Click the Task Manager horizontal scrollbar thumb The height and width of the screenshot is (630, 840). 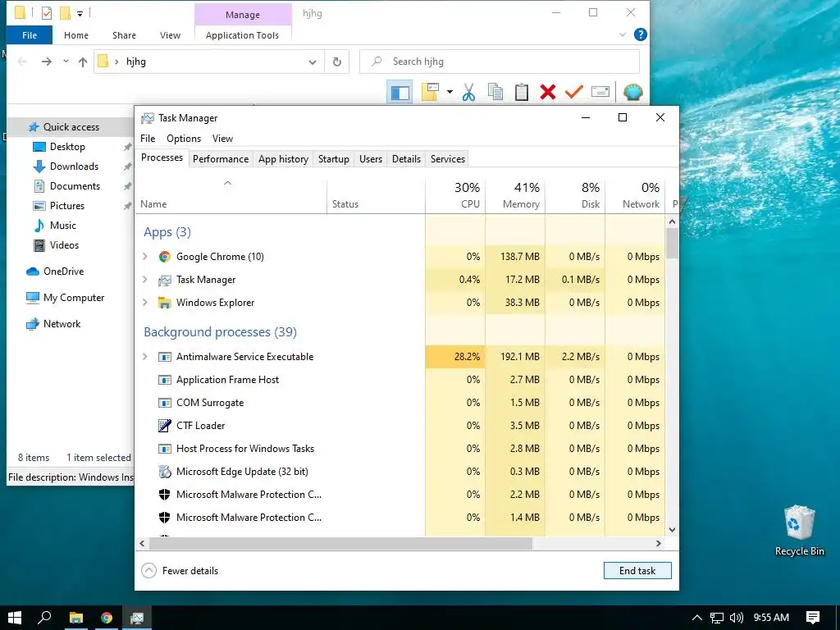click(x=340, y=544)
